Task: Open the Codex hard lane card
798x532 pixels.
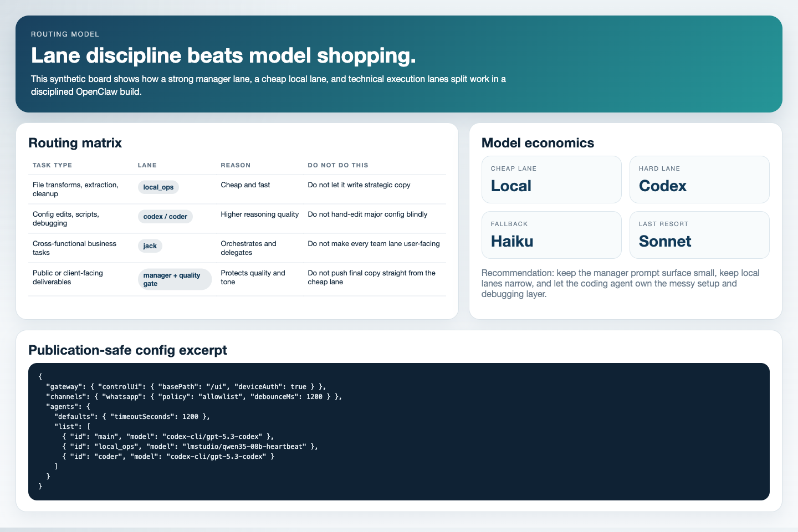Action: (x=699, y=180)
